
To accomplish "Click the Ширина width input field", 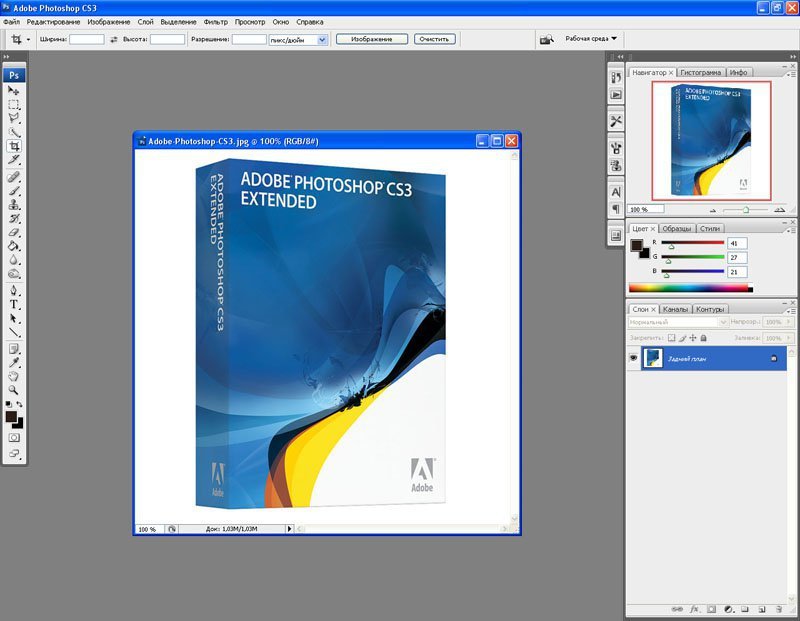I will (x=87, y=39).
